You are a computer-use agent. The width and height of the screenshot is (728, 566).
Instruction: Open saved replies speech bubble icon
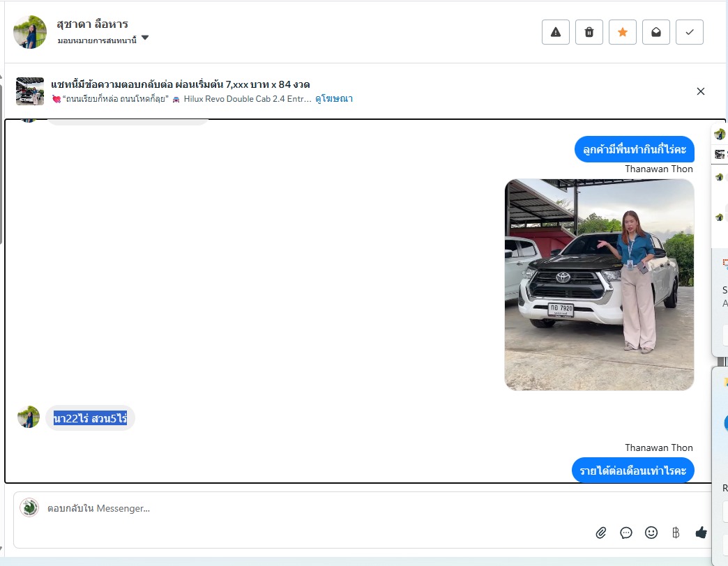click(x=626, y=533)
